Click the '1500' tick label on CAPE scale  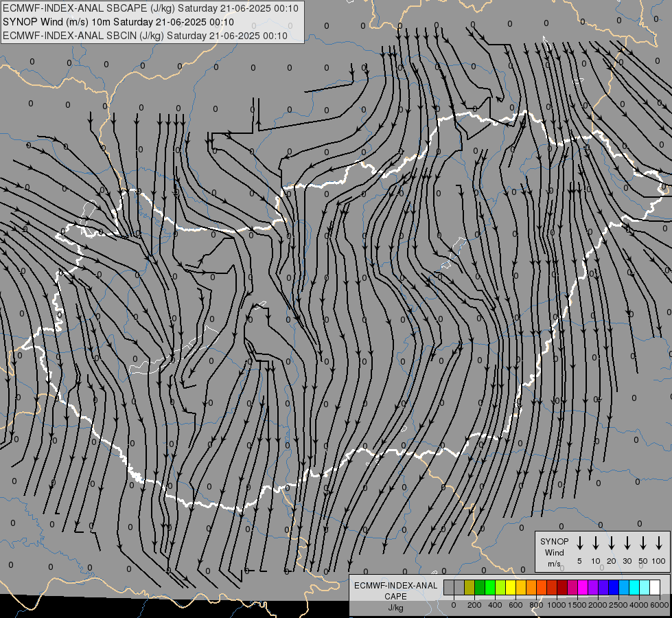[577, 605]
